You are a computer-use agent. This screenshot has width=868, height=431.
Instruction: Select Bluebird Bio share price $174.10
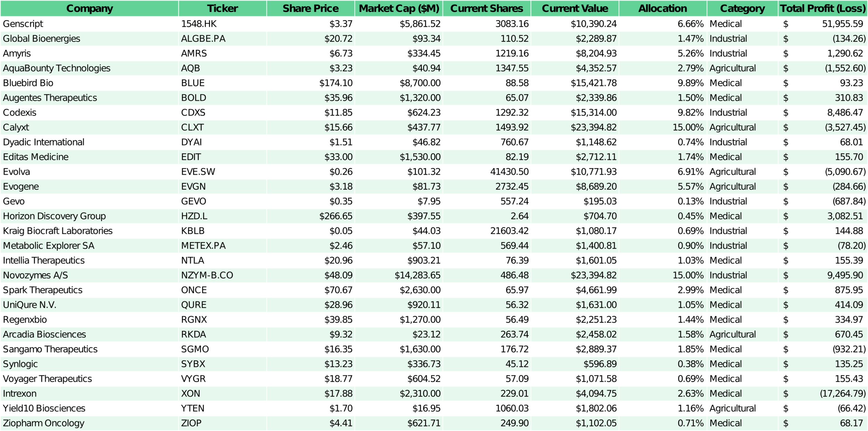pos(311,83)
